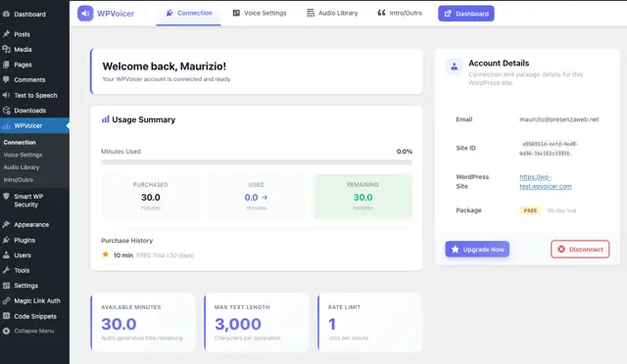Click the email maurizio@presenzaweb.net
The image size is (627, 364).
click(559, 119)
